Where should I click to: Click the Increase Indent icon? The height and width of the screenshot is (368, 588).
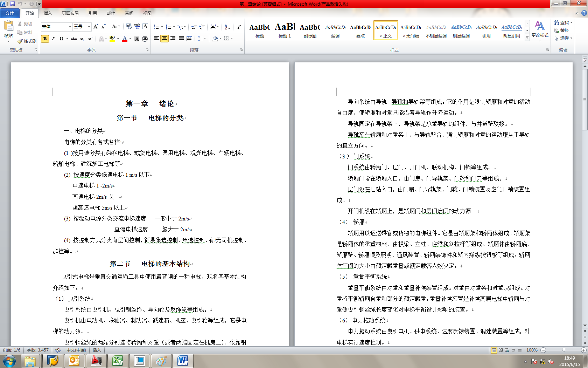202,27
